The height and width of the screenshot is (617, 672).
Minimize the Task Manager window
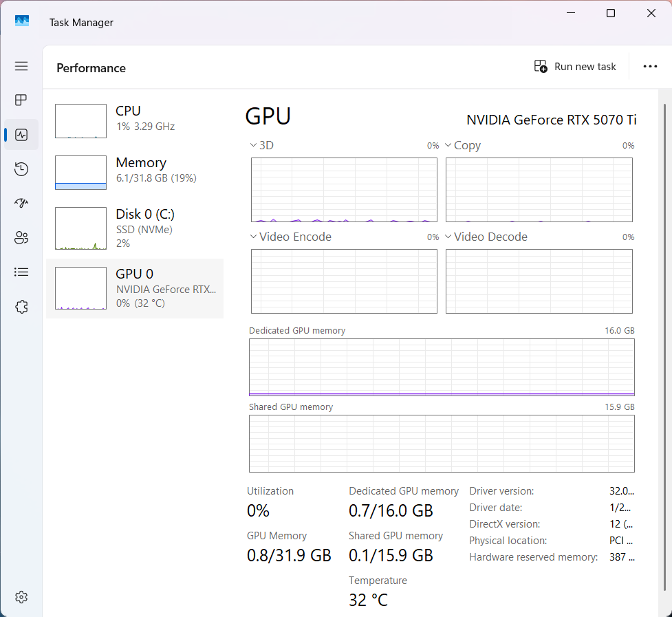(570, 13)
